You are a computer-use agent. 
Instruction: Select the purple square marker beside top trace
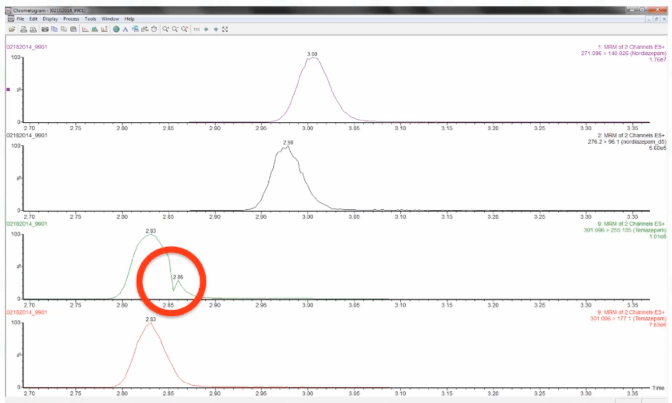tap(9, 89)
